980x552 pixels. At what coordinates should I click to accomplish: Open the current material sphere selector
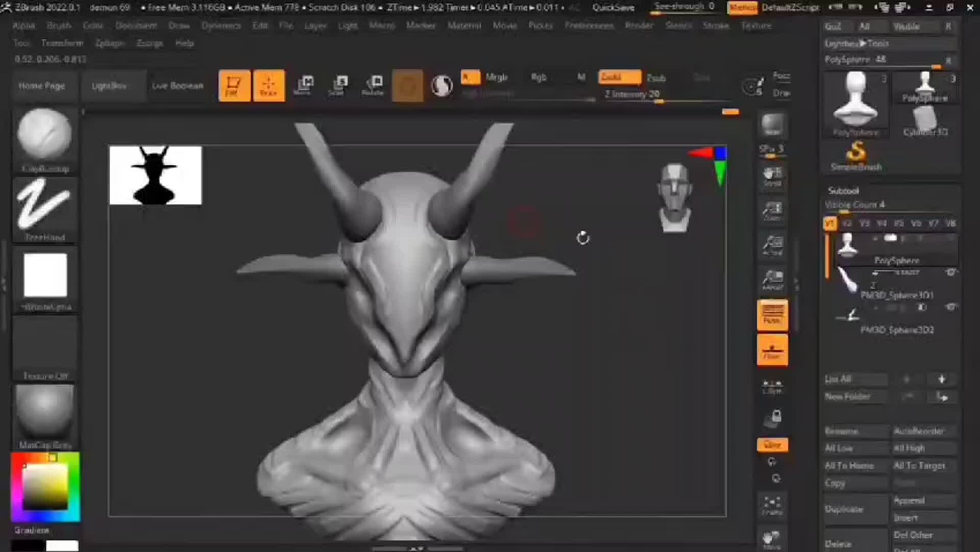441,85
